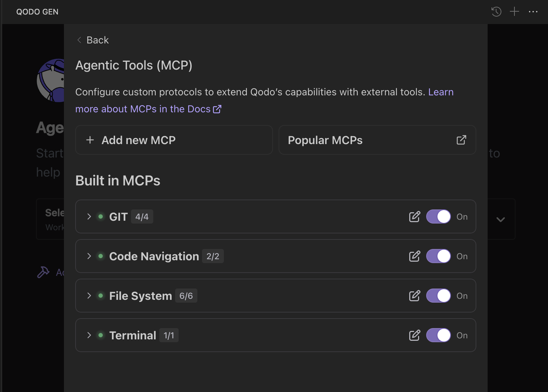The height and width of the screenshot is (392, 548).
Task: Click the File System row title
Action: click(141, 296)
